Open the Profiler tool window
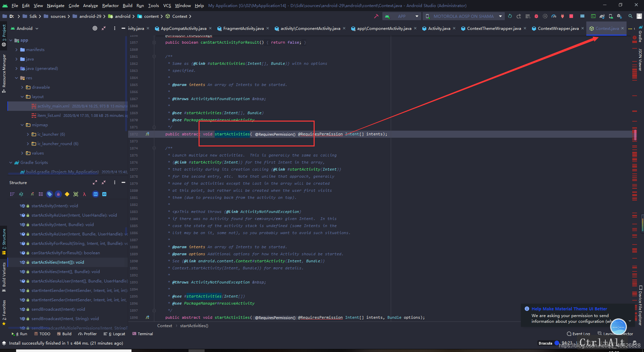The image size is (644, 352). pos(88,334)
